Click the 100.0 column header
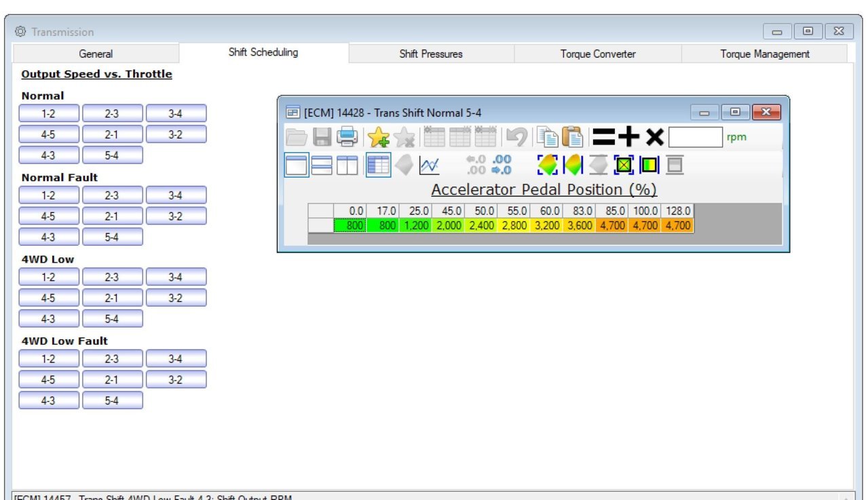The image size is (868, 500). 645,212
